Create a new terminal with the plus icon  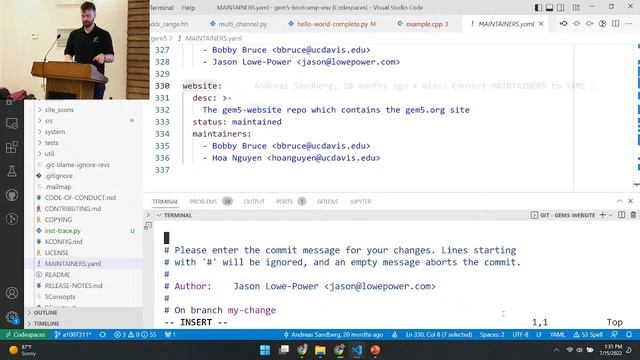602,215
